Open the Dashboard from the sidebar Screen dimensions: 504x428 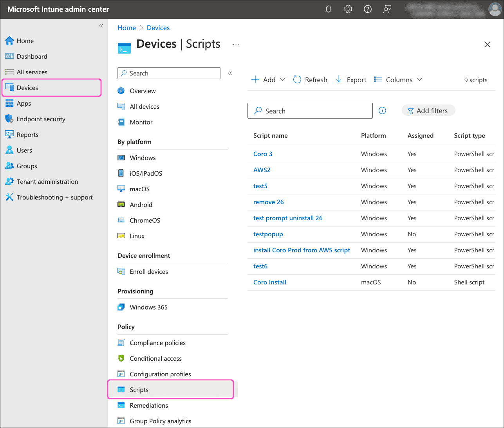point(31,56)
